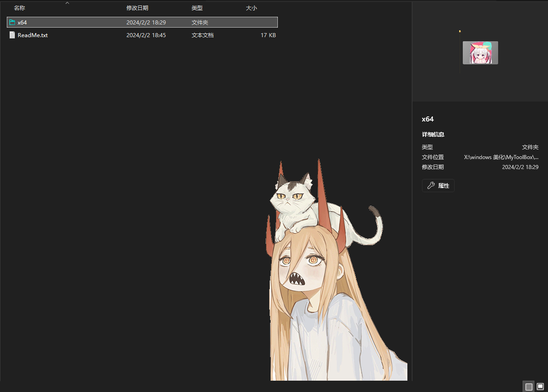Open 属性 for the x64 folder

coord(438,185)
